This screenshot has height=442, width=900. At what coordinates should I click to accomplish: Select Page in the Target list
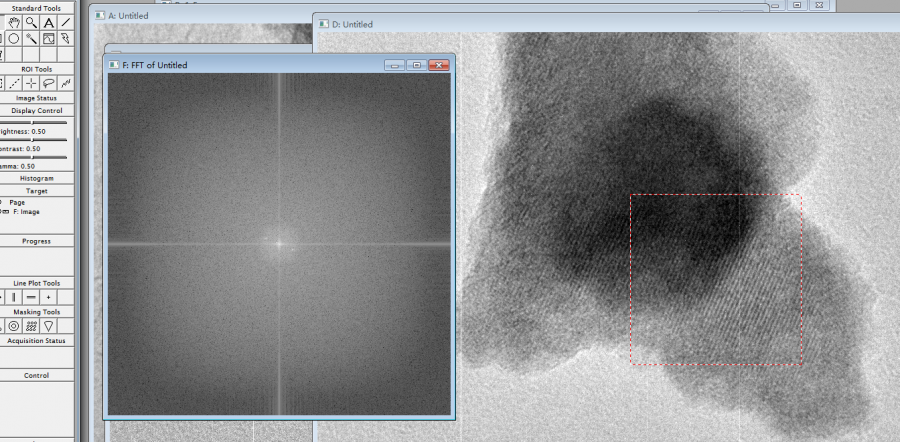17,203
